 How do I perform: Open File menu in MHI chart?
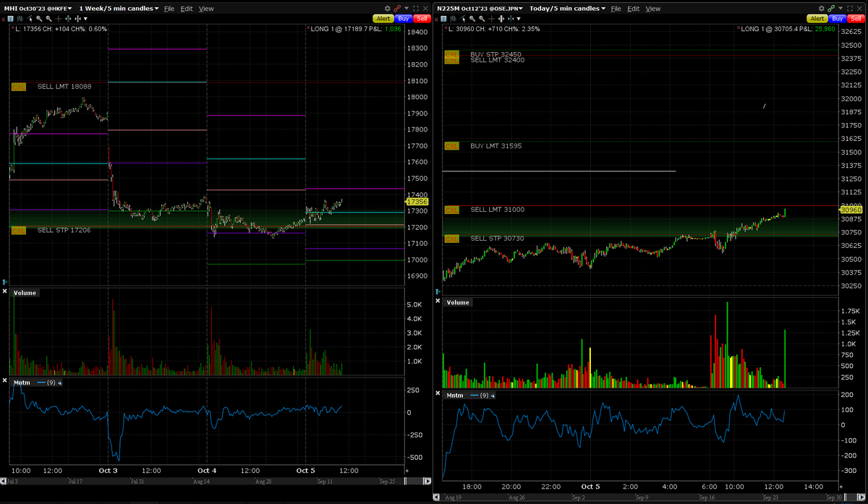[x=169, y=9]
